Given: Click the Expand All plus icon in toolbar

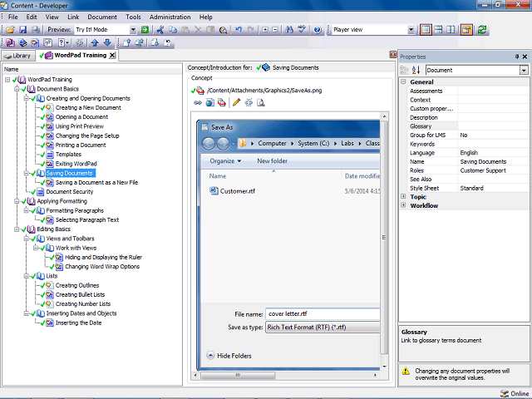Looking at the screenshot, I should point(265,30).
